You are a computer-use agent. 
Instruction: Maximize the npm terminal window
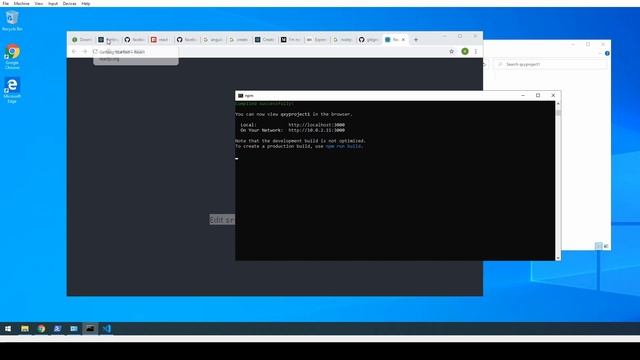tap(538, 96)
